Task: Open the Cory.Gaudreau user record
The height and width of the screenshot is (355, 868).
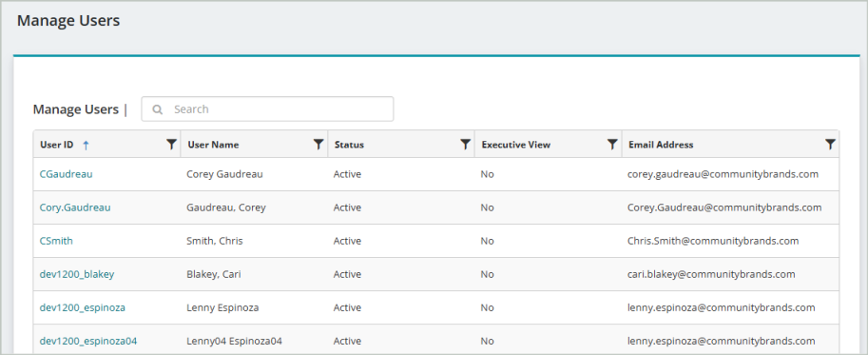Action: pos(75,207)
